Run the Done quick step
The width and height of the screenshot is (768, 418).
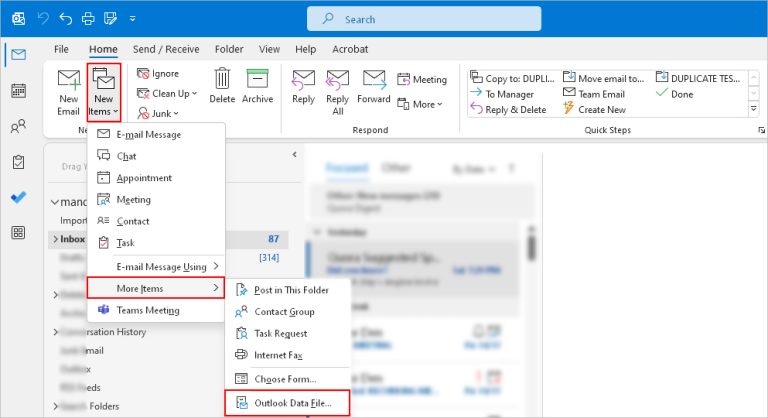click(674, 94)
